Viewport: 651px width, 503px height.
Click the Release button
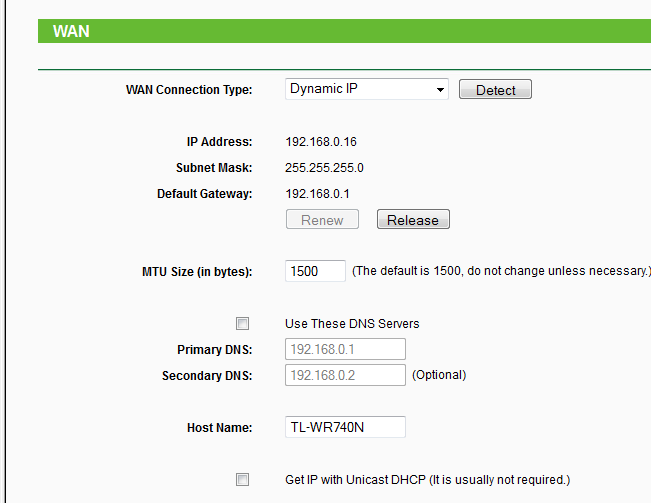[x=413, y=219]
